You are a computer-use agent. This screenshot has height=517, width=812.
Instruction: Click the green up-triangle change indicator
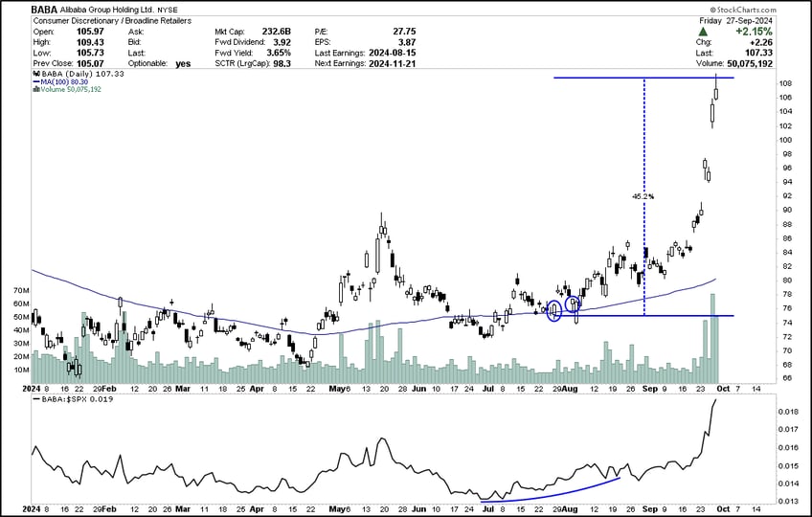click(703, 32)
